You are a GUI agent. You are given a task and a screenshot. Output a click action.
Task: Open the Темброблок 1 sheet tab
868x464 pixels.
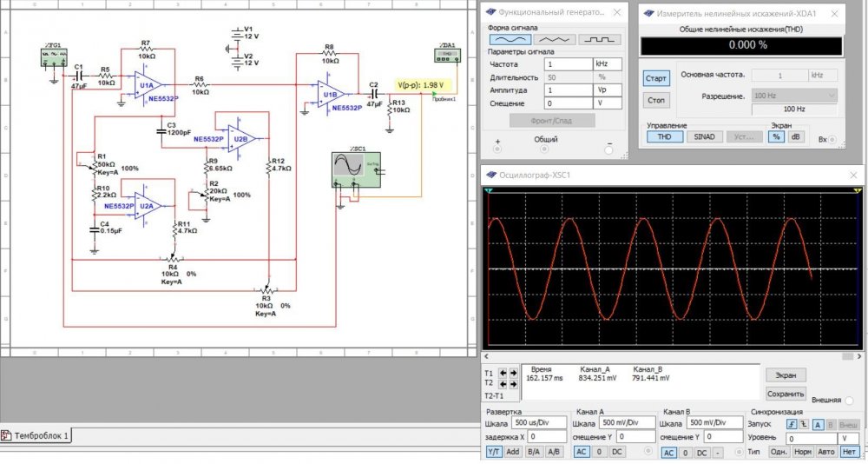[39, 435]
